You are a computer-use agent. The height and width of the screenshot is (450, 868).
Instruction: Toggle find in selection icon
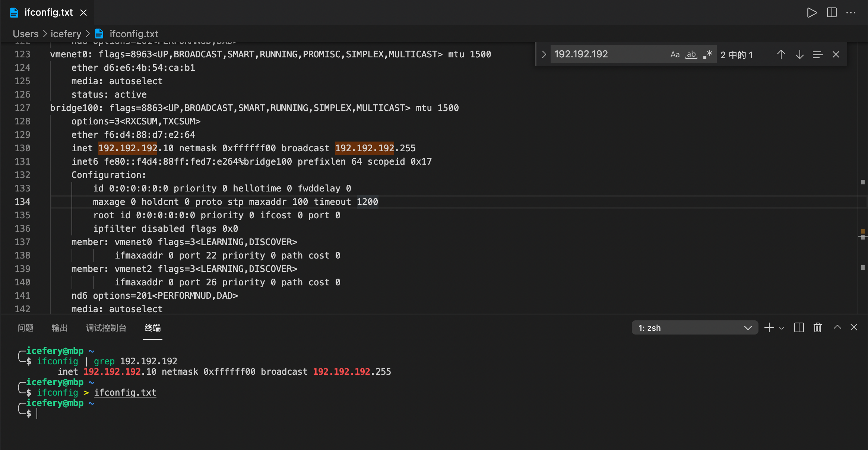818,55
